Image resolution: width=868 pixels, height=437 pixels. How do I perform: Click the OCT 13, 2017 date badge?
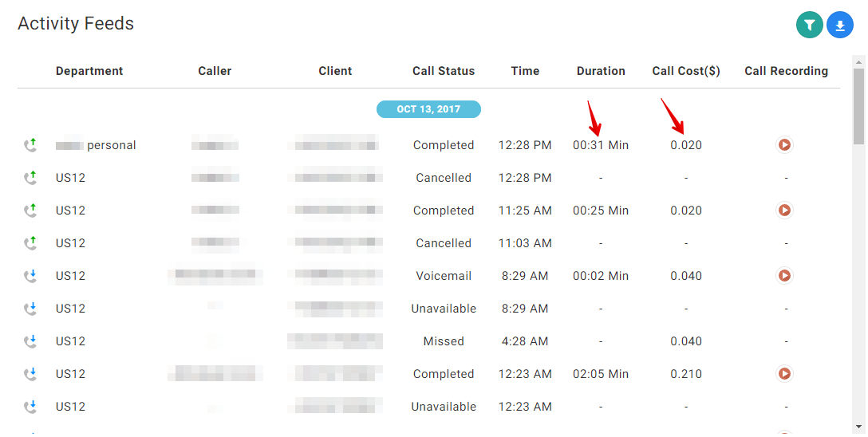click(428, 109)
